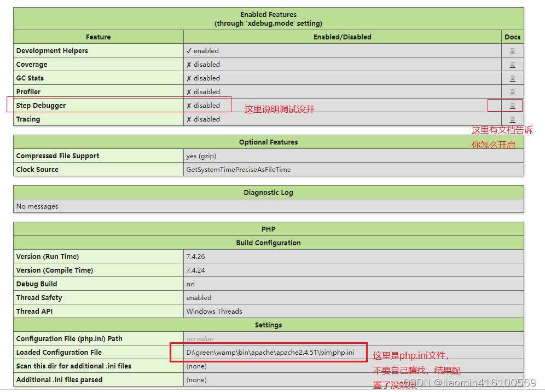Image resolution: width=545 pixels, height=392 pixels.
Task: Open the Coverage documentation icon
Action: (513, 64)
